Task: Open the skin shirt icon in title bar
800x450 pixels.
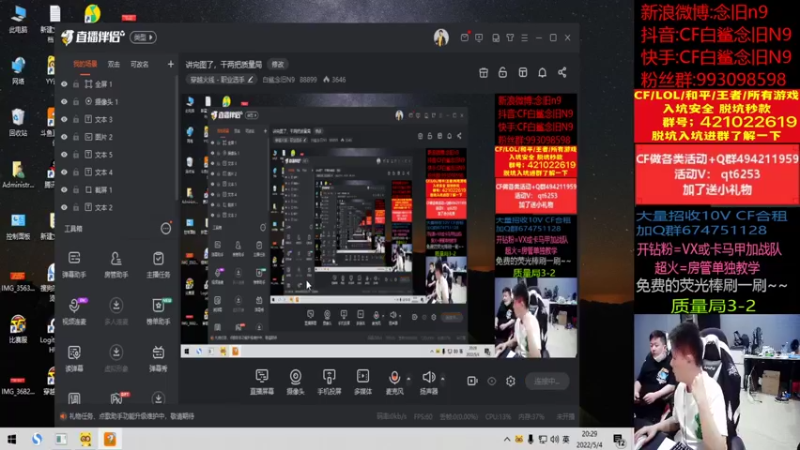Action: pos(510,38)
